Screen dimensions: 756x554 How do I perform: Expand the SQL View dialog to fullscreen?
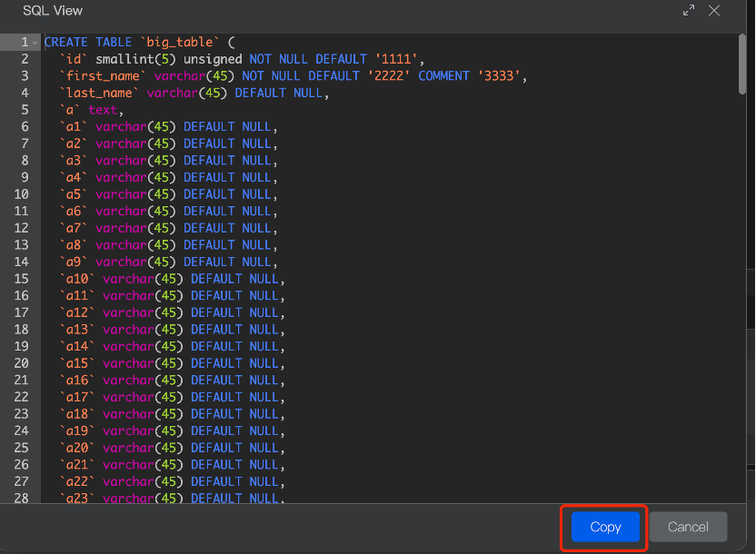click(x=689, y=11)
